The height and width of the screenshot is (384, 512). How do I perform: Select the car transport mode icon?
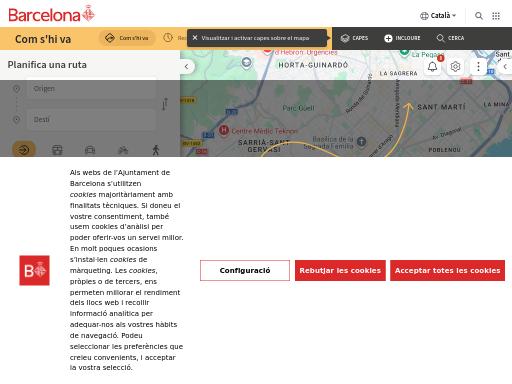coord(90,150)
